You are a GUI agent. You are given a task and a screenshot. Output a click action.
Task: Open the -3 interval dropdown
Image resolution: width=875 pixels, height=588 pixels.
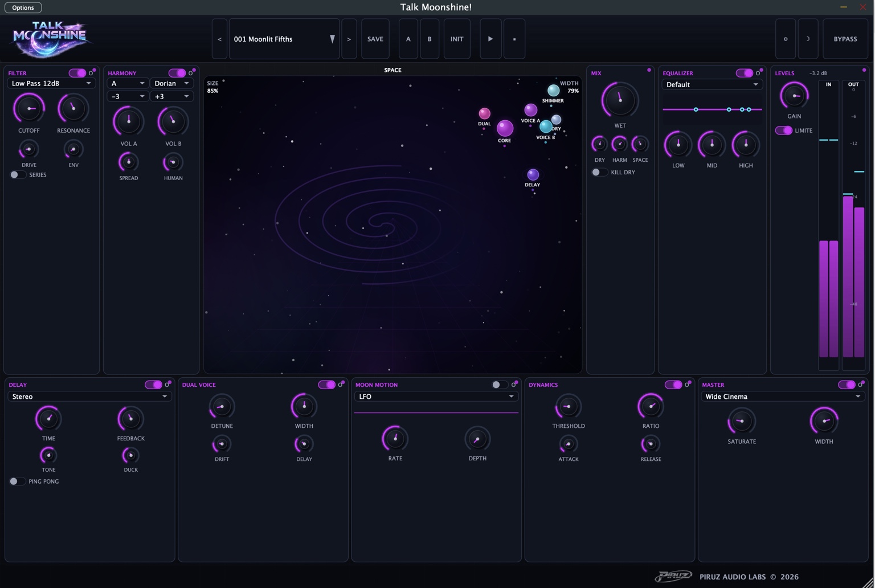pos(128,96)
